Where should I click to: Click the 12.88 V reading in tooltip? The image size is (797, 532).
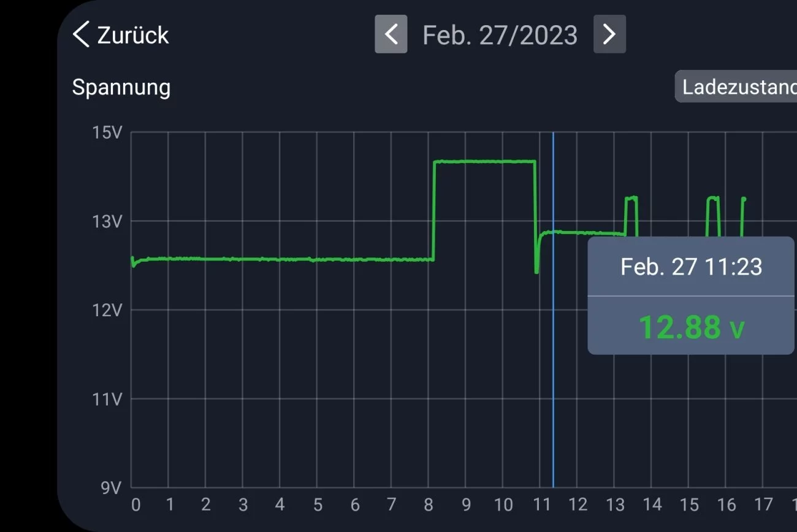point(691,327)
